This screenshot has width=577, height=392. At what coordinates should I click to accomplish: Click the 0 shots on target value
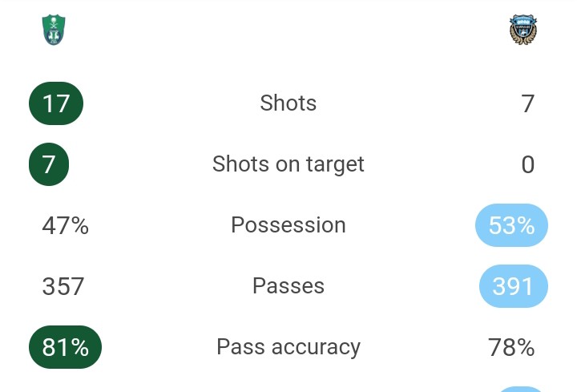click(x=528, y=164)
